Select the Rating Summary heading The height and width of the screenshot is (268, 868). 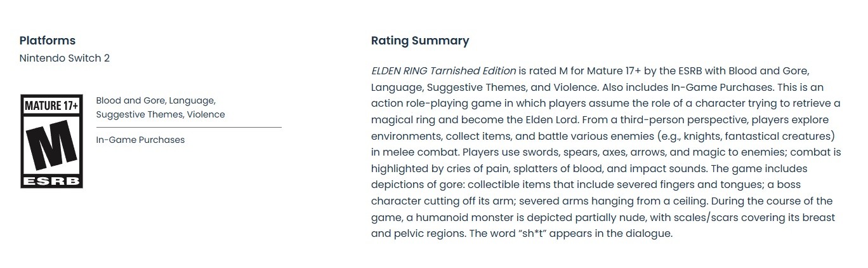coord(419,41)
